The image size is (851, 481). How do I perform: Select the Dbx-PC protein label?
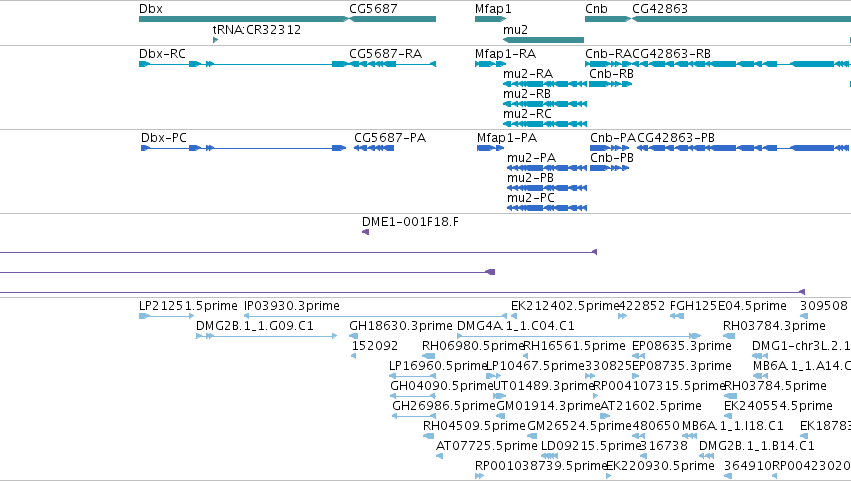pos(164,138)
